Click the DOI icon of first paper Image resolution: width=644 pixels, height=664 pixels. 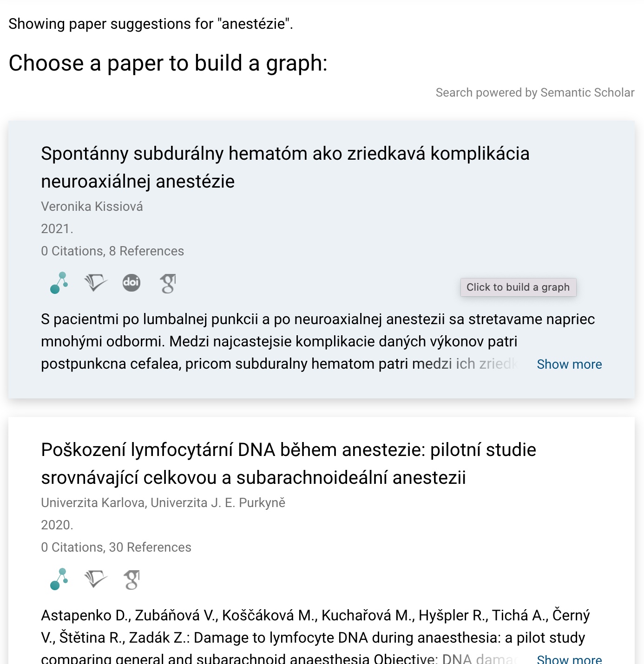point(131,283)
